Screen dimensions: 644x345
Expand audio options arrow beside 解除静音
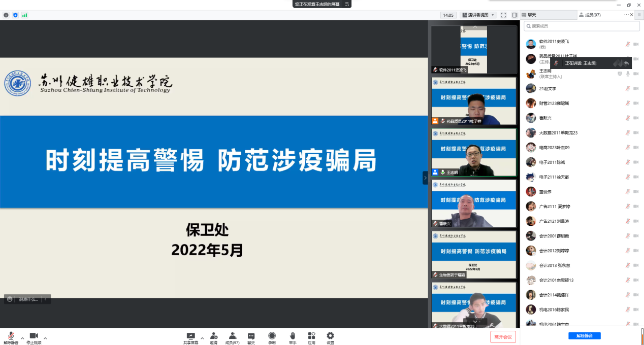tap(22, 338)
